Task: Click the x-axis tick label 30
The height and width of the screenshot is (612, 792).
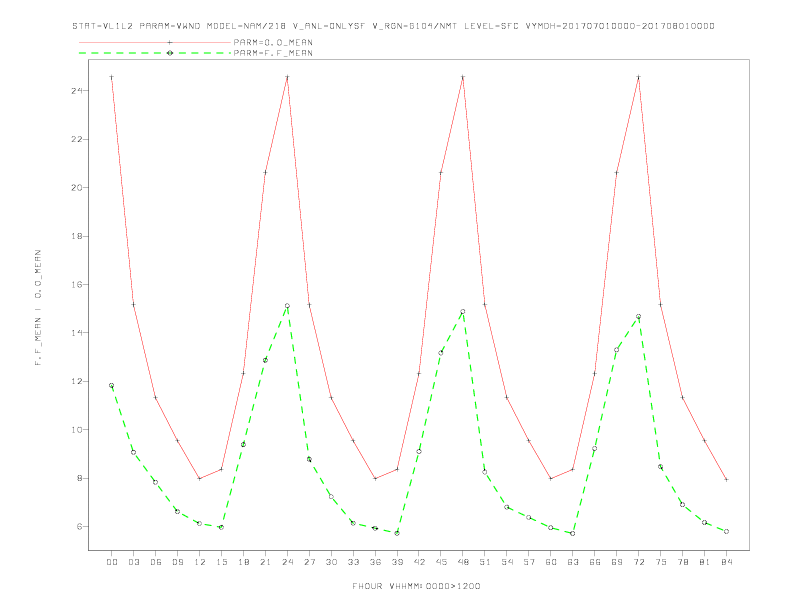Action: click(x=331, y=562)
